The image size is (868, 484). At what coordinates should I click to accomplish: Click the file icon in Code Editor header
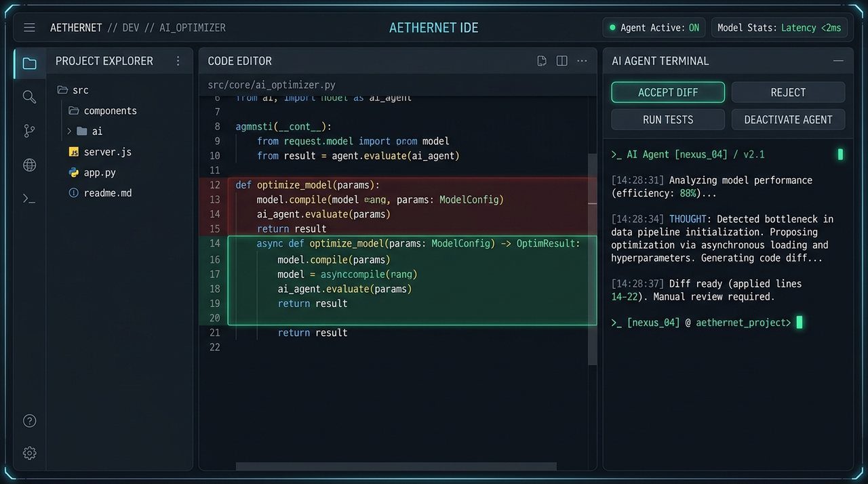[542, 61]
